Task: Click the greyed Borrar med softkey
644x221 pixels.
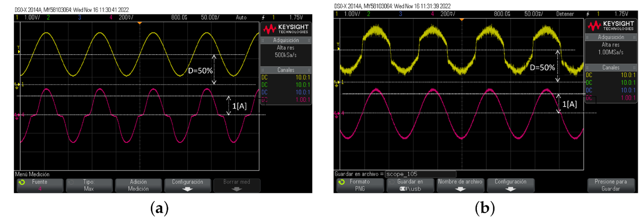Action: (236, 185)
